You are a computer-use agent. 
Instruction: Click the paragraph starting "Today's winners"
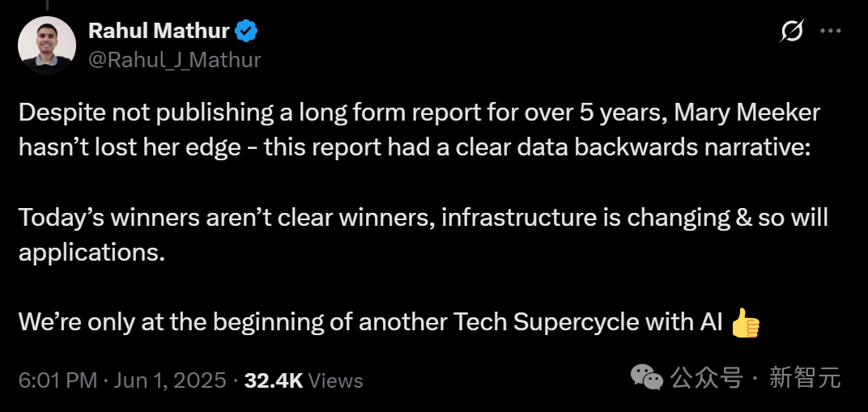coord(423,218)
